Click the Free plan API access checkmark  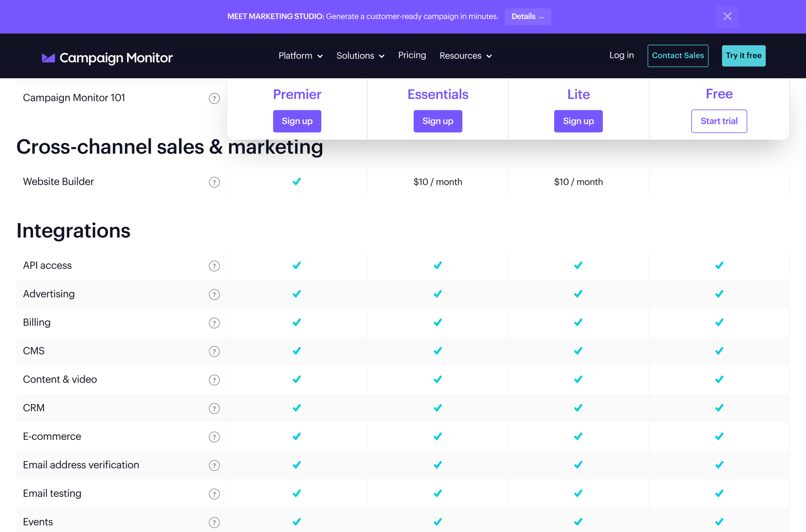719,265
